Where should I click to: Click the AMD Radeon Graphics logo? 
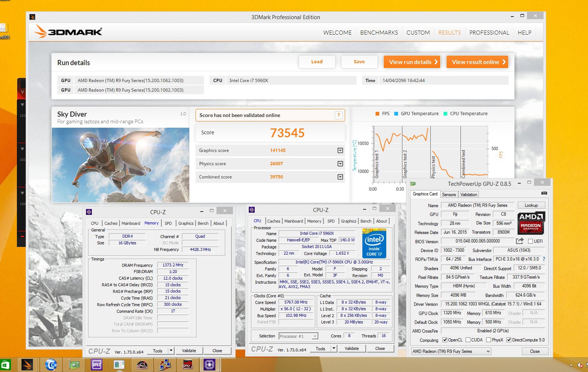click(x=531, y=223)
